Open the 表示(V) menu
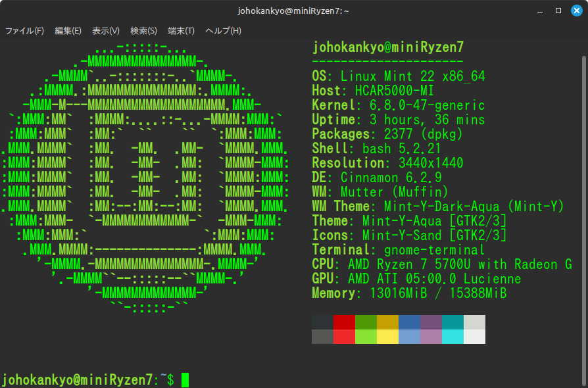 tap(106, 31)
